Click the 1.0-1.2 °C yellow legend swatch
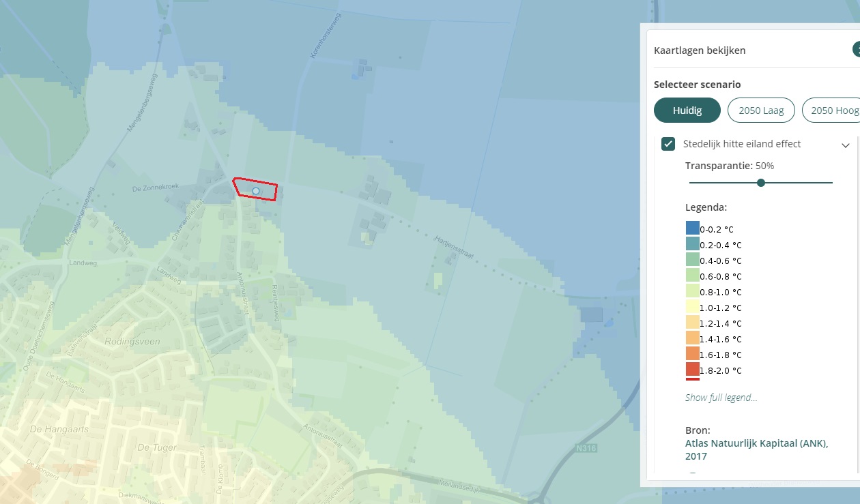The height and width of the screenshot is (504, 860). (x=692, y=308)
